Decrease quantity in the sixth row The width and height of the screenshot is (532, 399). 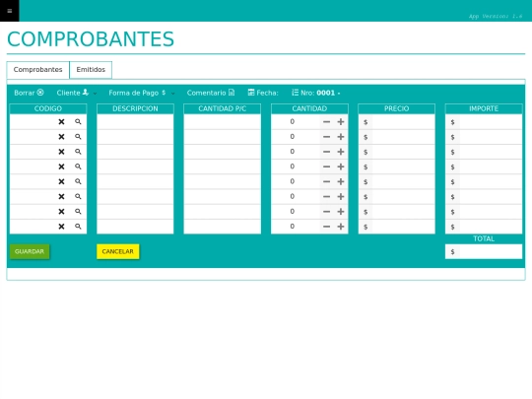pos(326,196)
